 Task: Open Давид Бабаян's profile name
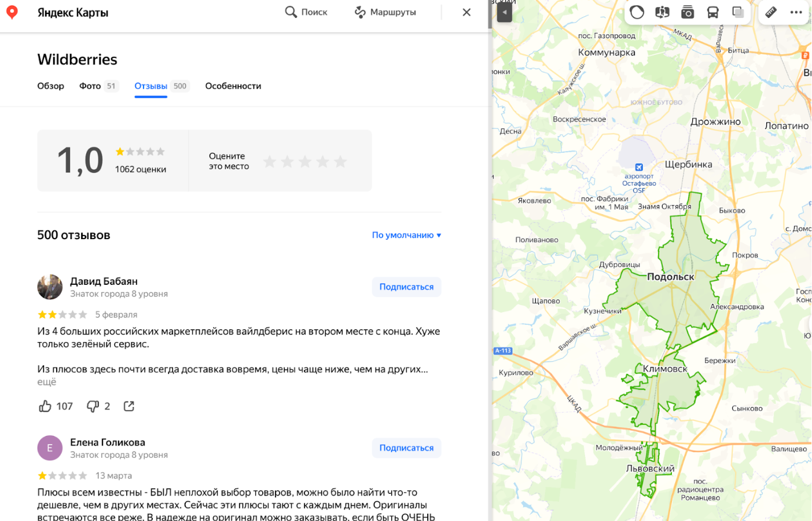(104, 281)
